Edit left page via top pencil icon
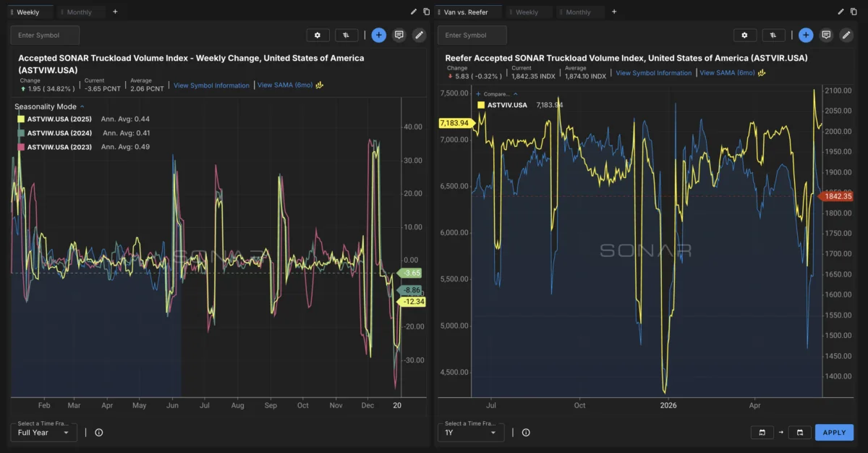 point(414,12)
